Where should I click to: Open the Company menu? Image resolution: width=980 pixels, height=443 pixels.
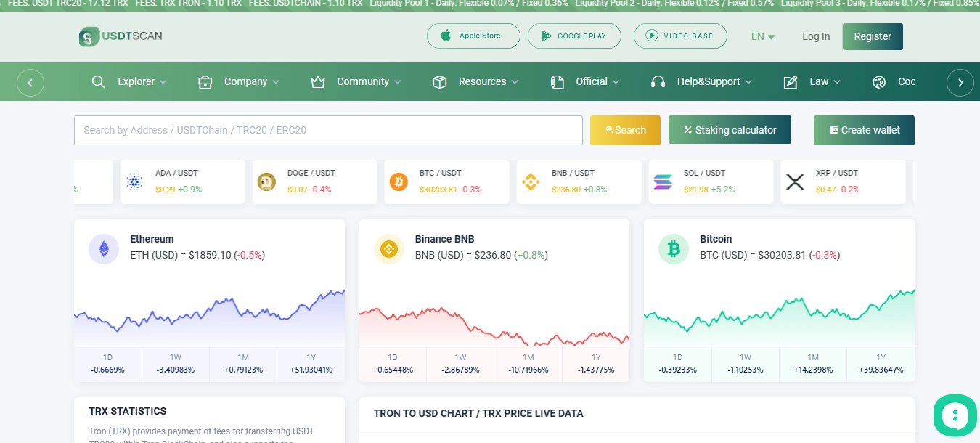252,81
